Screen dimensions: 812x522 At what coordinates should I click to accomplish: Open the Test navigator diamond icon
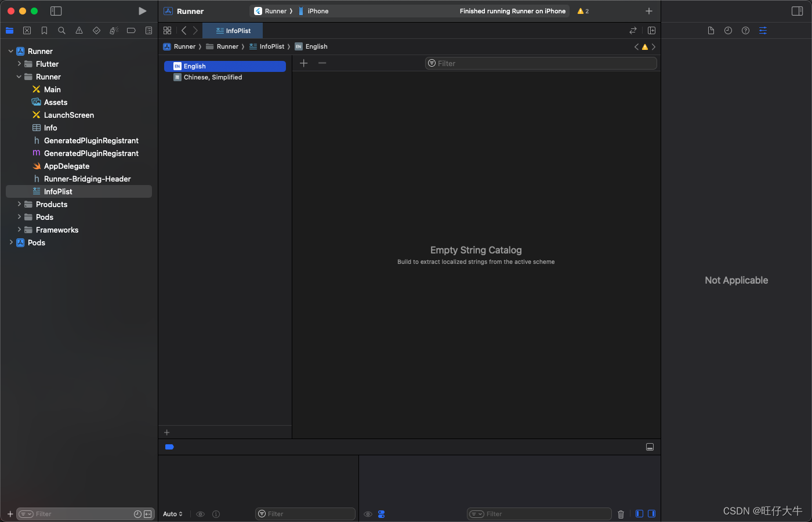pos(96,31)
